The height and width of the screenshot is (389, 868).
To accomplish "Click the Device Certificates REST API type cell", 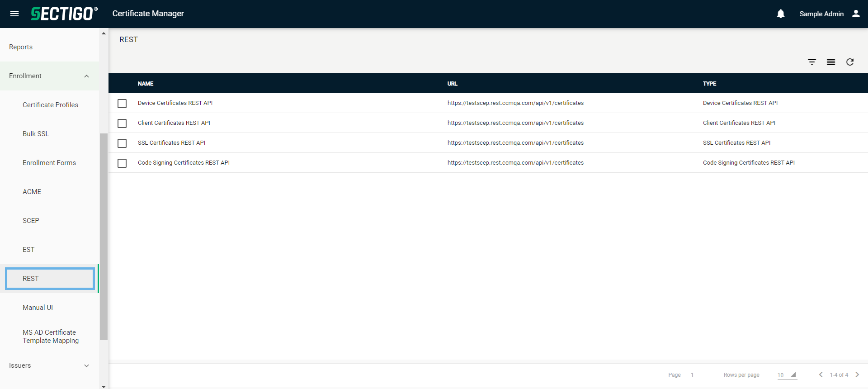I will pos(740,103).
